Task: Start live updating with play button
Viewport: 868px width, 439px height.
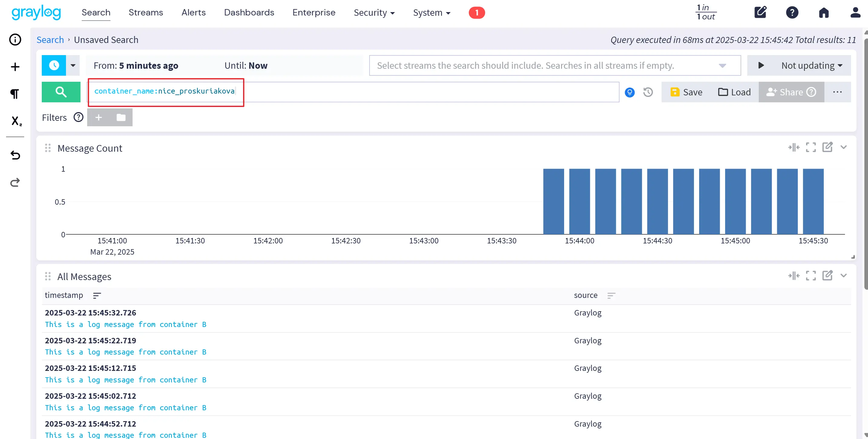Action: (761, 65)
